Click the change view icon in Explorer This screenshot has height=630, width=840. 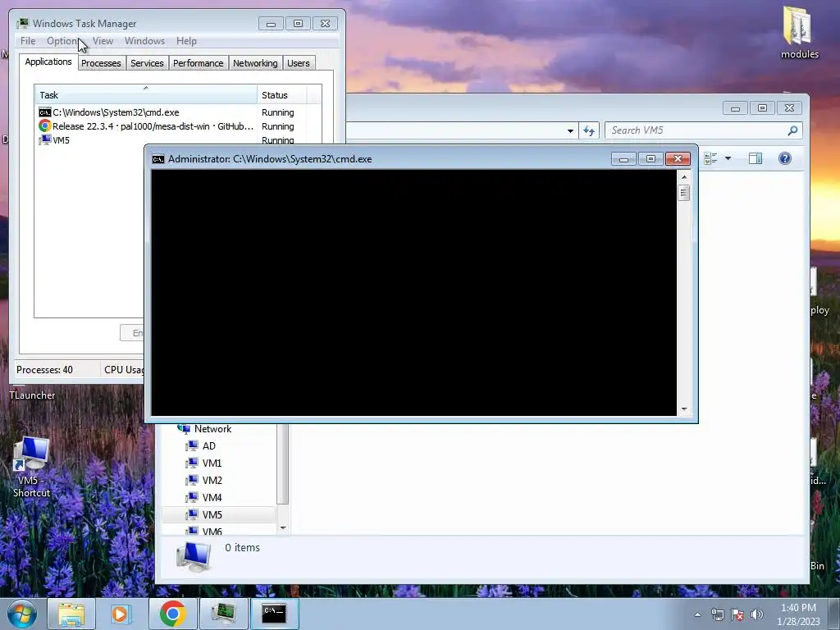(711, 158)
